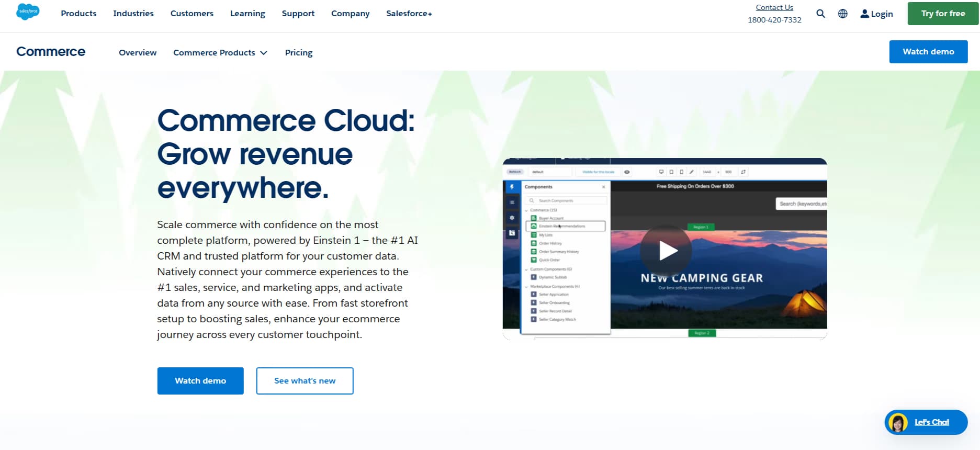This screenshot has width=980, height=450.
Task: Go to the Overview tab
Action: [138, 52]
